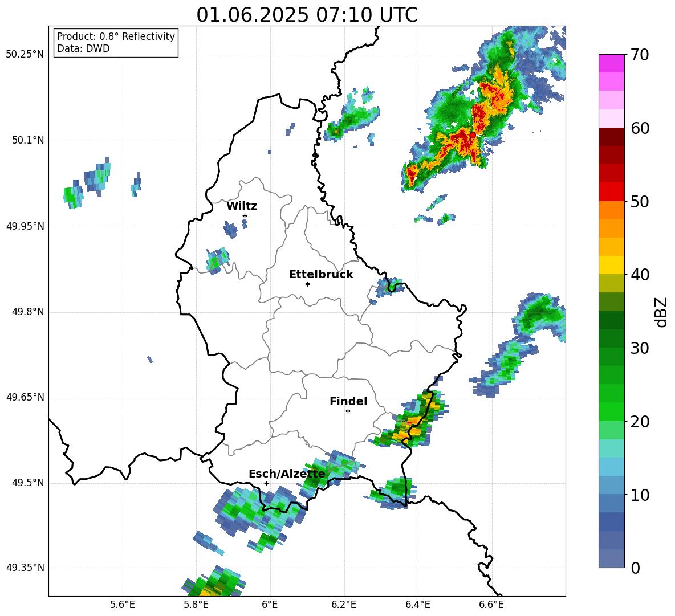Screen dimensions: 675x616
Task: Click the 70 tick label on colorbar
Action: [639, 55]
